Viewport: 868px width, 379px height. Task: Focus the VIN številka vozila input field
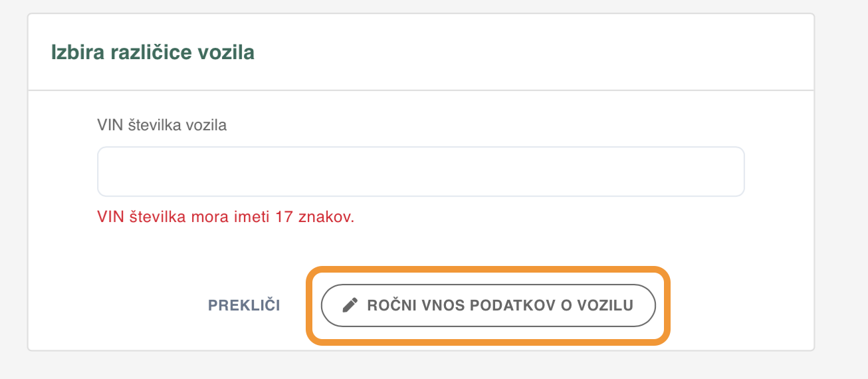pos(421,172)
